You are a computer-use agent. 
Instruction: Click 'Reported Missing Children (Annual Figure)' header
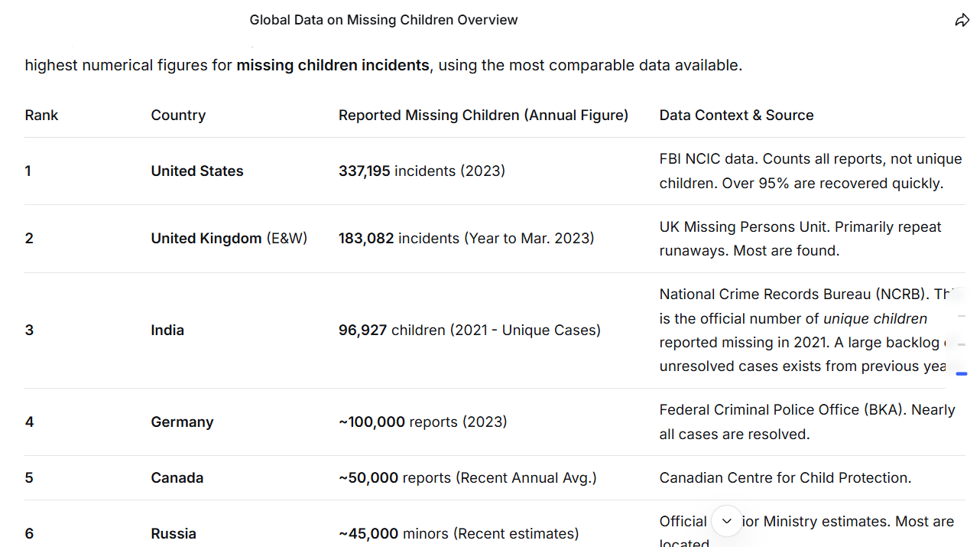(483, 116)
